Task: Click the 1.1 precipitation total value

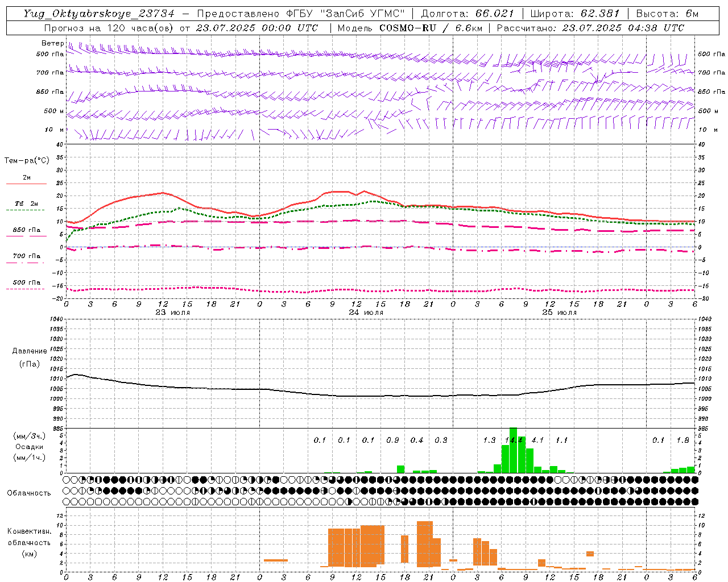Action: (561, 440)
